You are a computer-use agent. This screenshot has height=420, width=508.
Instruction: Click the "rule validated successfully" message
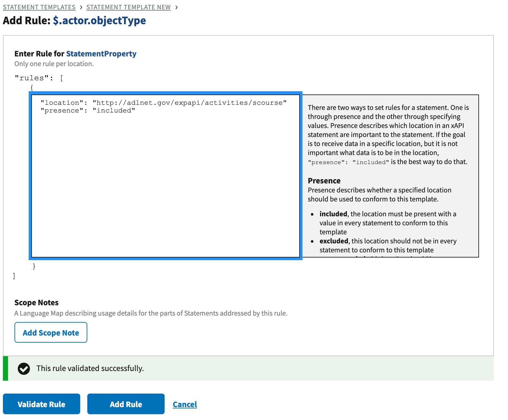[90, 368]
